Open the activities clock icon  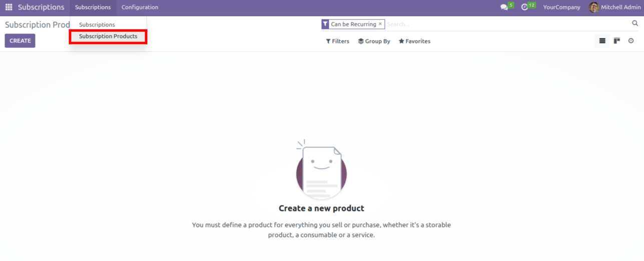[x=524, y=7]
